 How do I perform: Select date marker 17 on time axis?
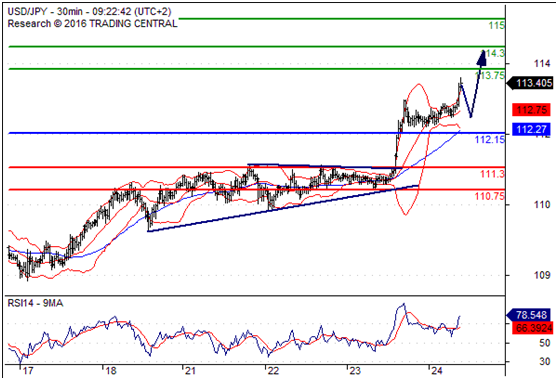pyautogui.click(x=28, y=371)
